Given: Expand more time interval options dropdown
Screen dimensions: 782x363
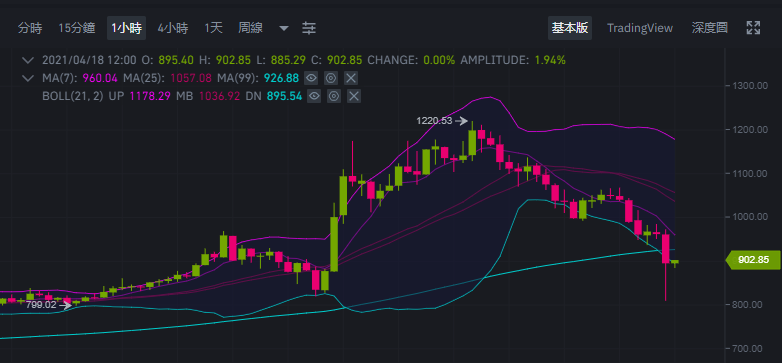Looking at the screenshot, I should coord(284,28).
